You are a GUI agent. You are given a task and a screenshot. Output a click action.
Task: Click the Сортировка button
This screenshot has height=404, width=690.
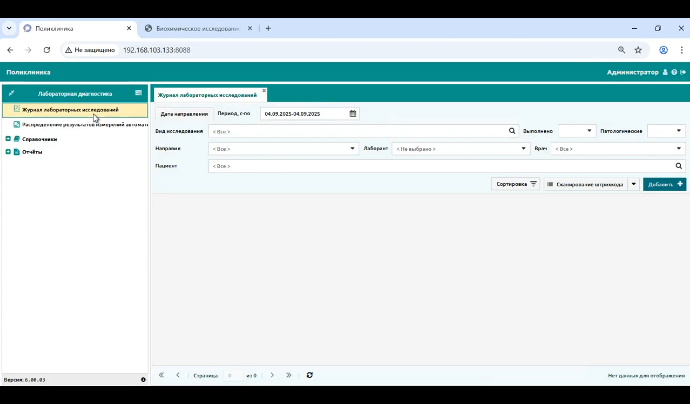[515, 184]
